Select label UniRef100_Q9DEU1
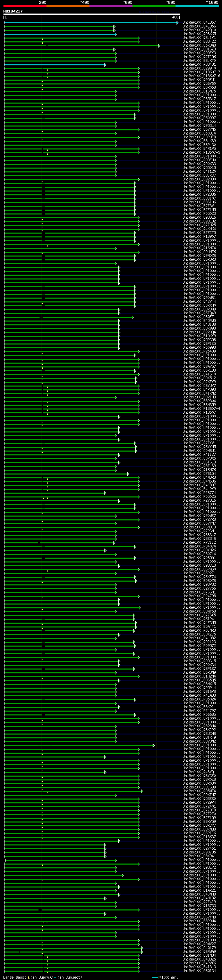 pos(199,80)
